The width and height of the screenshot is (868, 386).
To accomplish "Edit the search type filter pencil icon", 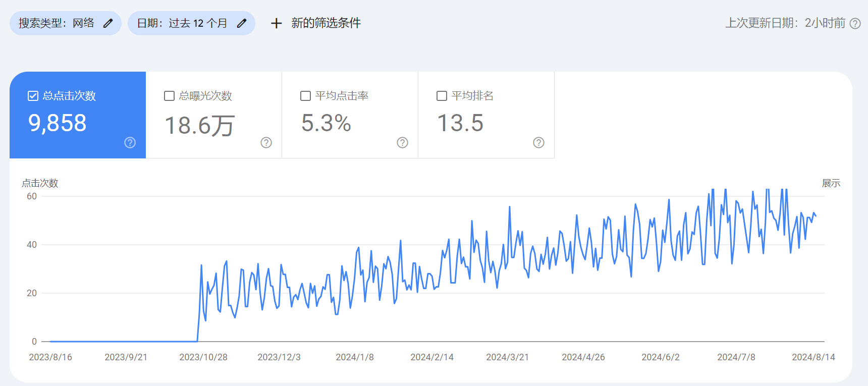I will pos(108,23).
